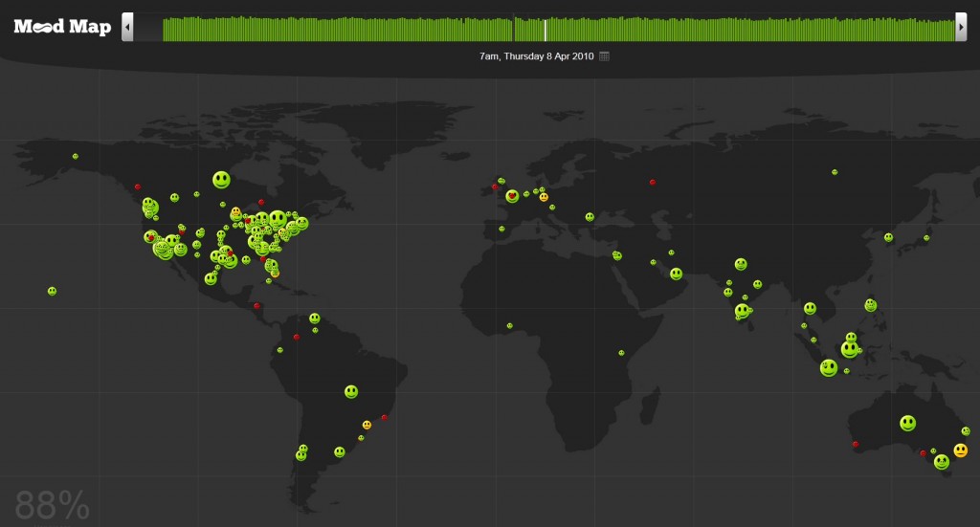Click the '7am, Thursday 8 Apr 2010' date label
Screen dimensions: 980x527
536,56
